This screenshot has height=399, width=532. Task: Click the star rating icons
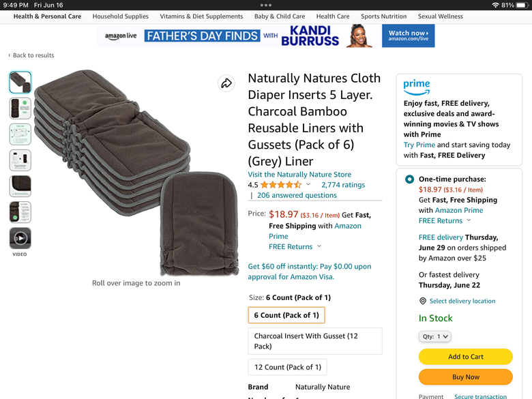point(281,185)
